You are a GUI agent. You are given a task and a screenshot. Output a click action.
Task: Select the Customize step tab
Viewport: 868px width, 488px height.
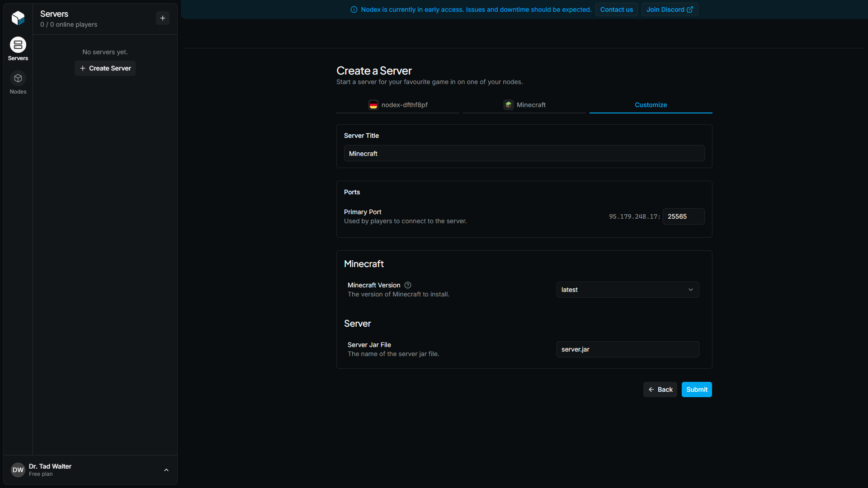651,105
